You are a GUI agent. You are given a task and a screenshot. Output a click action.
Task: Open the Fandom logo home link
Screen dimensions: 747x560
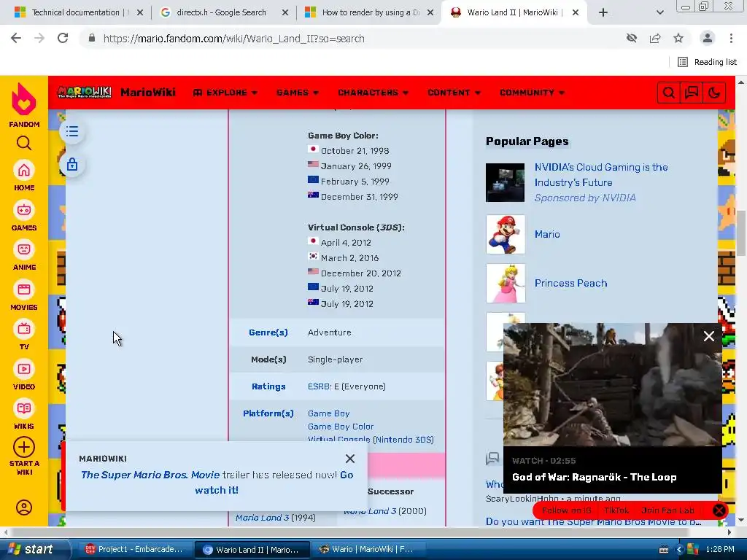[x=24, y=105]
